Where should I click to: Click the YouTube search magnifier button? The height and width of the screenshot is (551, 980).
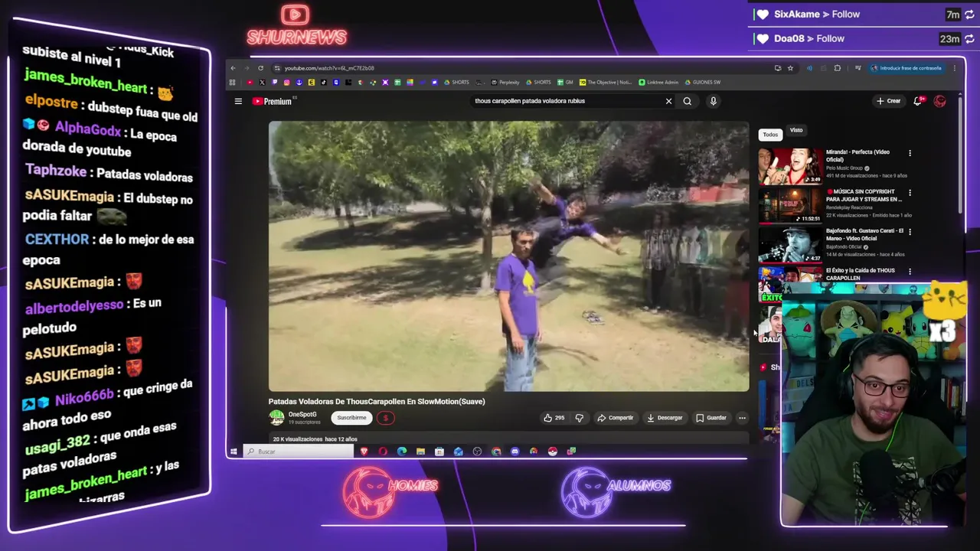point(688,101)
